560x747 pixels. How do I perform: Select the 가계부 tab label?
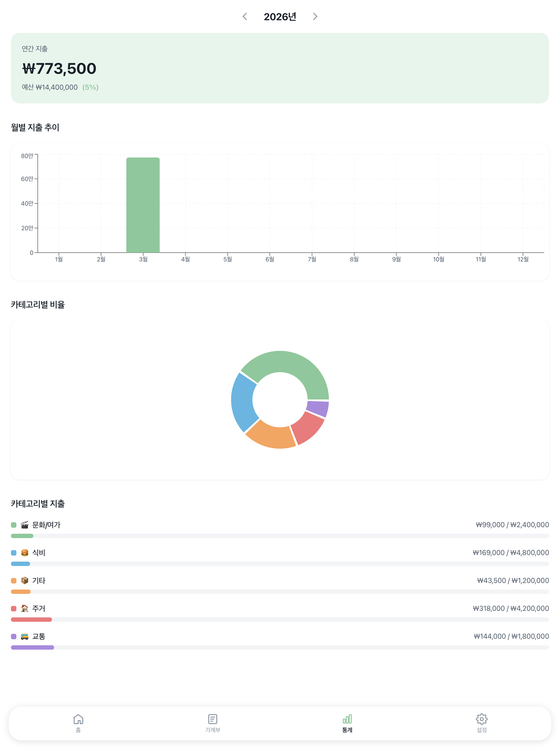pos(212,730)
